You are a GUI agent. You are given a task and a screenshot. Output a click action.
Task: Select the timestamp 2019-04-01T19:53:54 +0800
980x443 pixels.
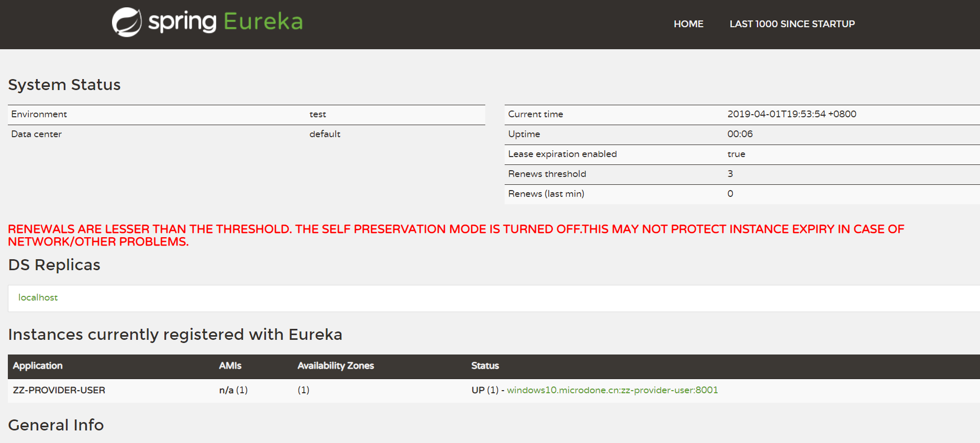tap(792, 114)
